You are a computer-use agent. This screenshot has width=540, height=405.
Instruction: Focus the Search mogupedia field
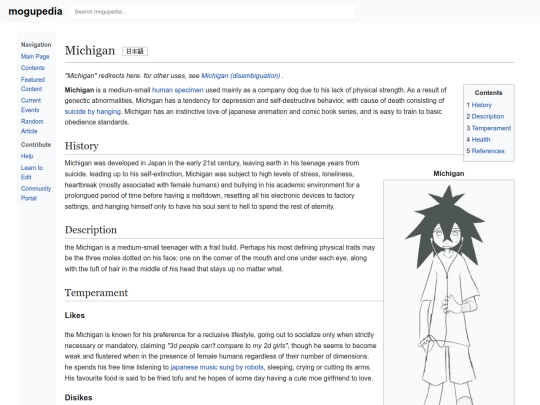pos(213,12)
